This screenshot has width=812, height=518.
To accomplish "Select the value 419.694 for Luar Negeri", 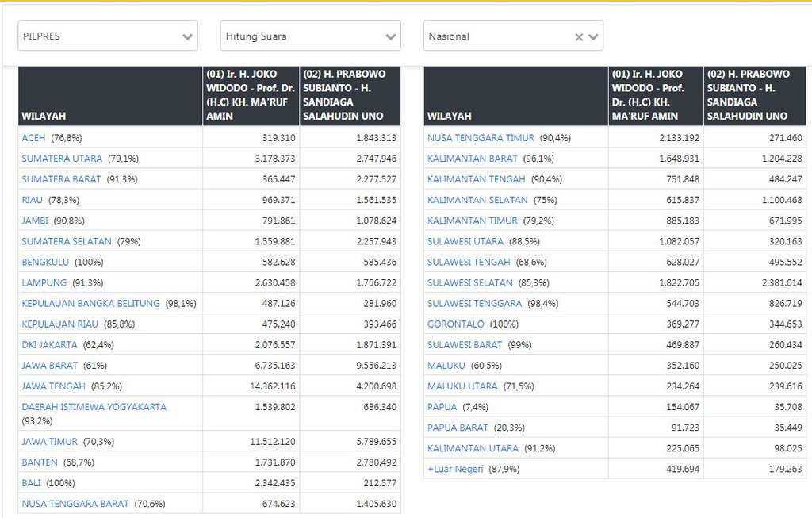I will tap(683, 470).
